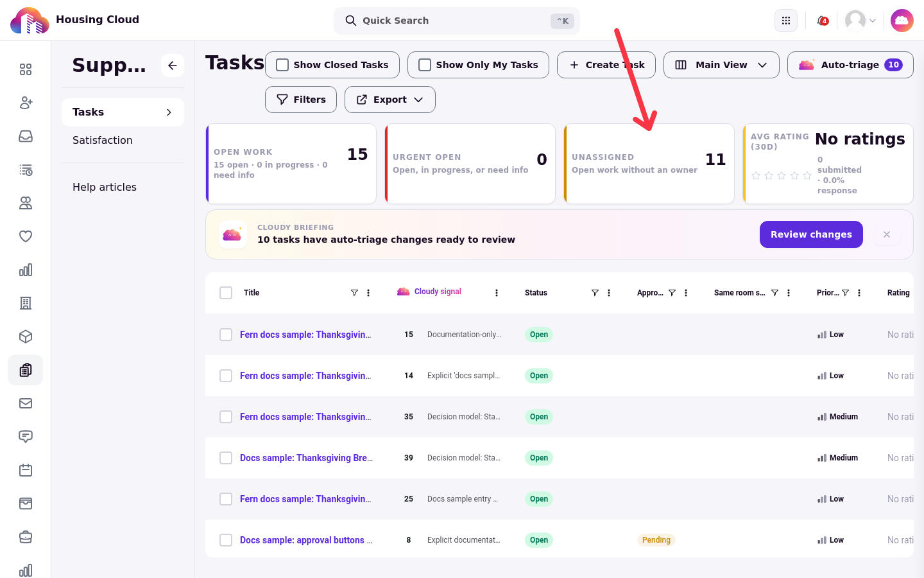Filter the Priority column

coord(845,293)
